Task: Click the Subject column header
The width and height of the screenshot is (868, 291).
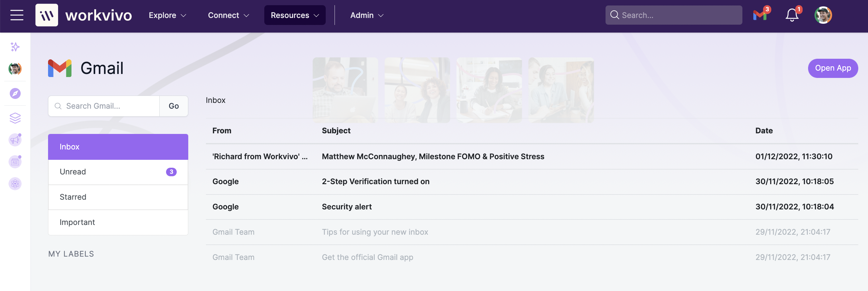Action: tap(336, 131)
